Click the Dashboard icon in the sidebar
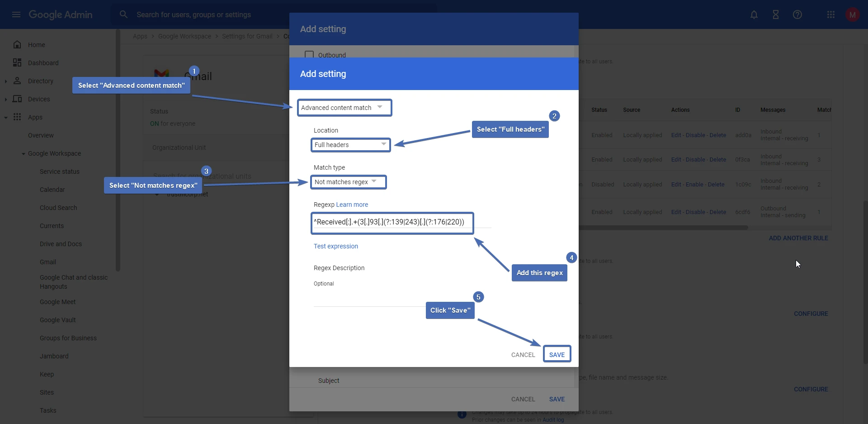Viewport: 868px width, 424px height. click(x=17, y=62)
